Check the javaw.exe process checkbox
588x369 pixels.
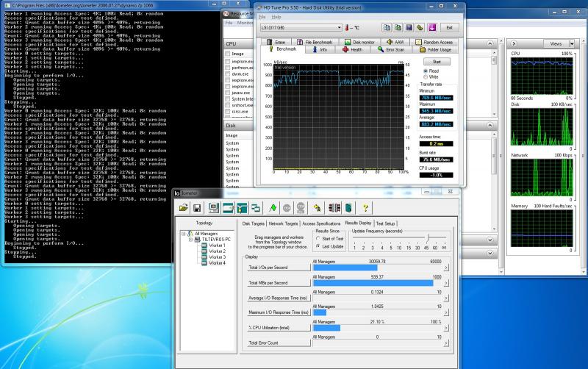pos(228,93)
